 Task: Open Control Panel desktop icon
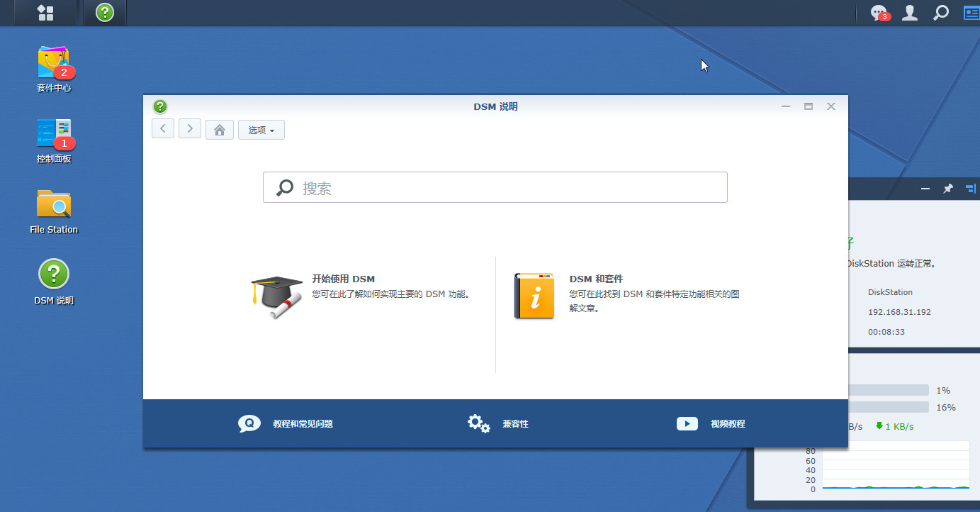click(x=54, y=134)
